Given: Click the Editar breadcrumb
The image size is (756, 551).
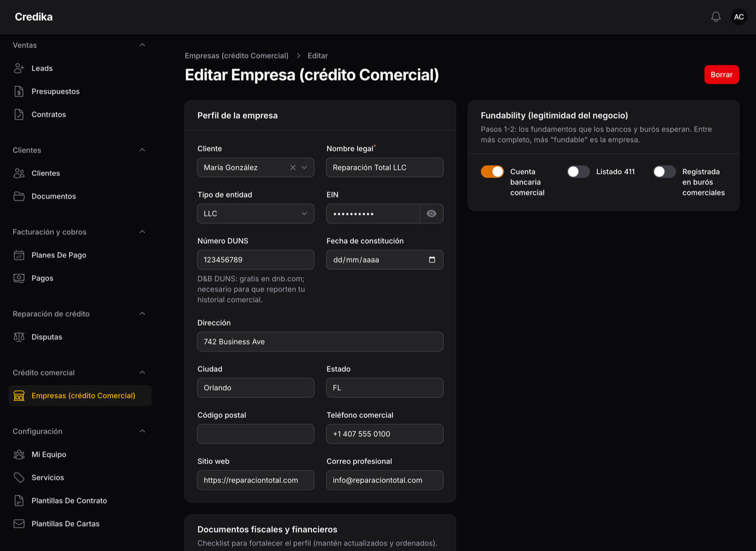Looking at the screenshot, I should tap(318, 56).
